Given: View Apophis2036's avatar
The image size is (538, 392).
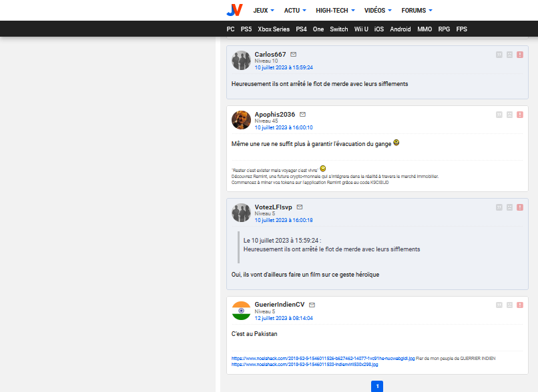Looking at the screenshot, I should click(241, 120).
